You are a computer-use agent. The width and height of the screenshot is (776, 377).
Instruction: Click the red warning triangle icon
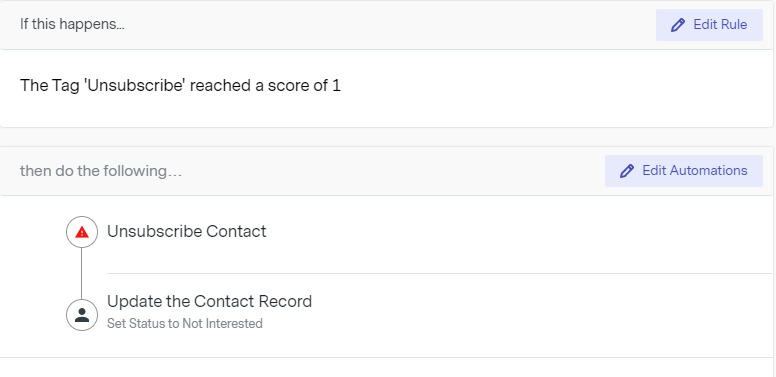coord(82,232)
